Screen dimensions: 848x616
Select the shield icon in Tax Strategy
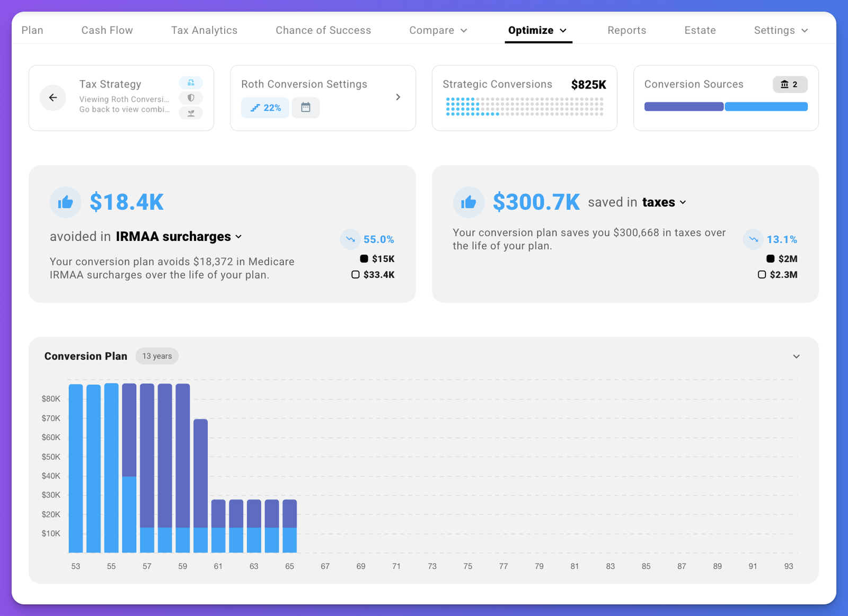191,98
